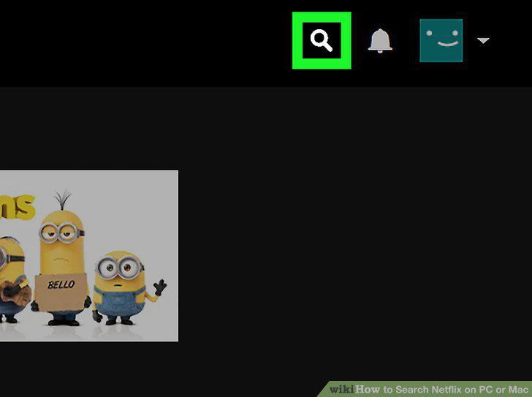Open the Minions movie thumbnail

89,256
